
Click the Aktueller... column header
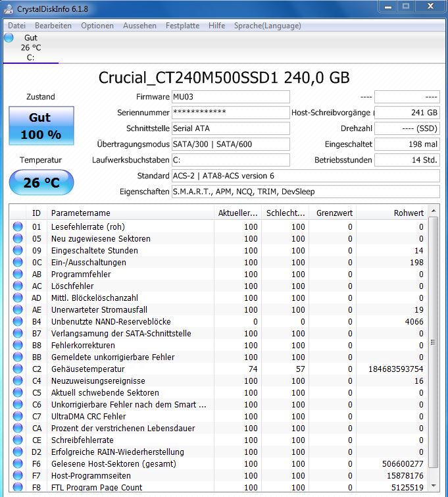pyautogui.click(x=237, y=213)
